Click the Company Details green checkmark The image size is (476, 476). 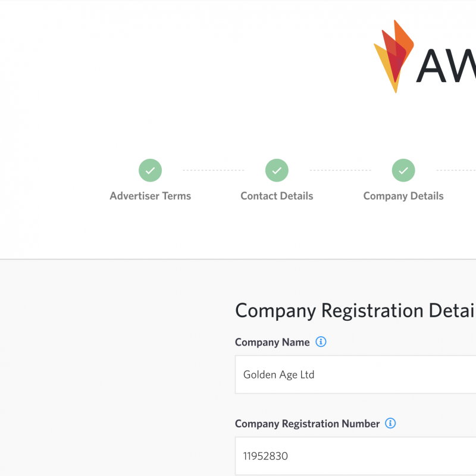[403, 170]
